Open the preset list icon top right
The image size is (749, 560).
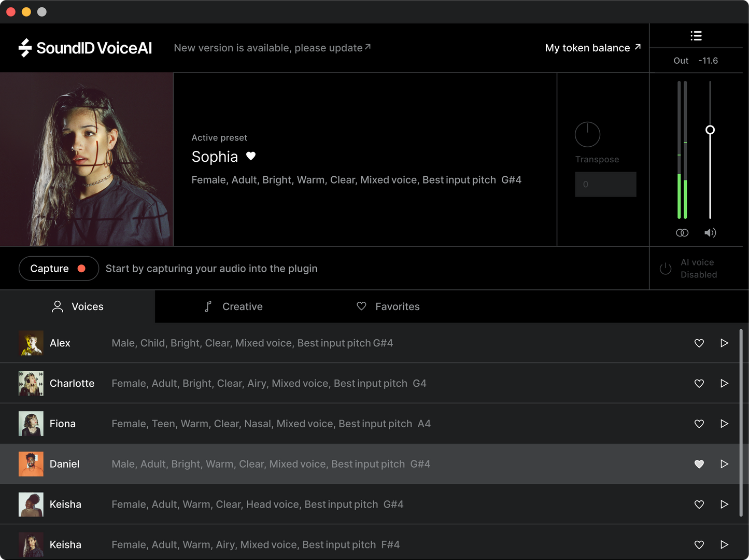[696, 36]
